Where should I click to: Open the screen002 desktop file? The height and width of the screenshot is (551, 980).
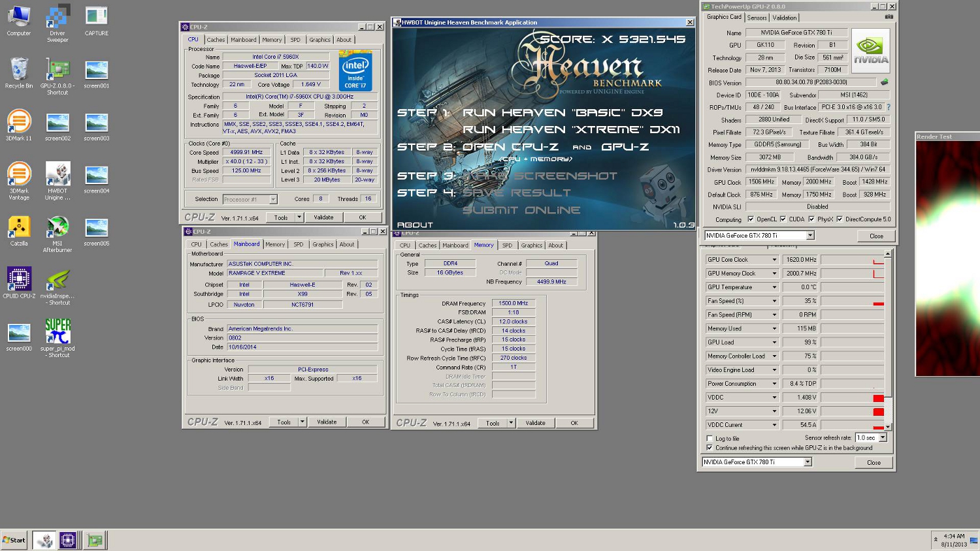pos(57,125)
